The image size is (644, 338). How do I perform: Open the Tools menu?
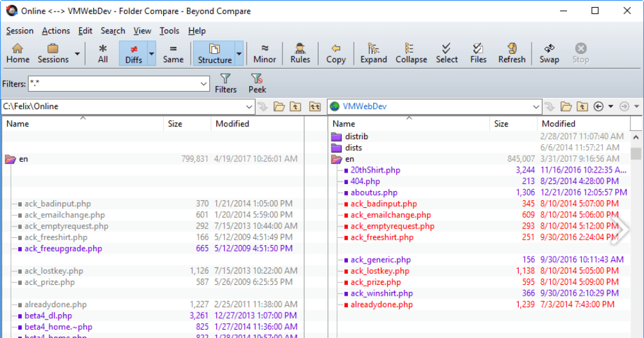170,31
